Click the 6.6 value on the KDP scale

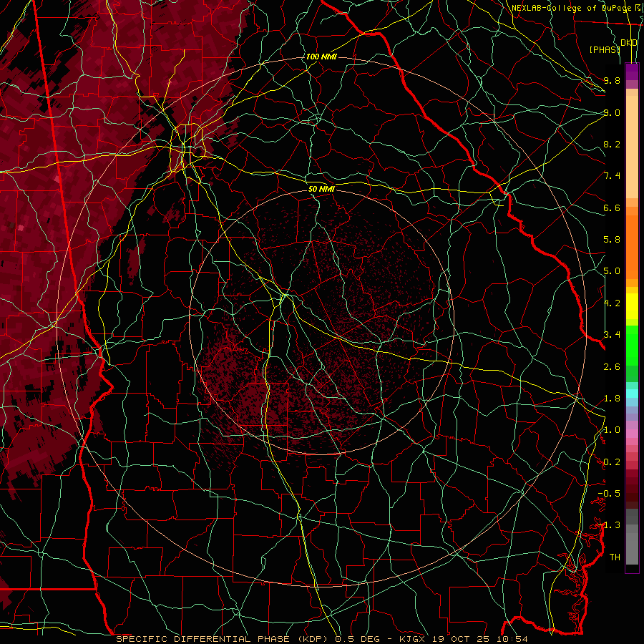612,208
